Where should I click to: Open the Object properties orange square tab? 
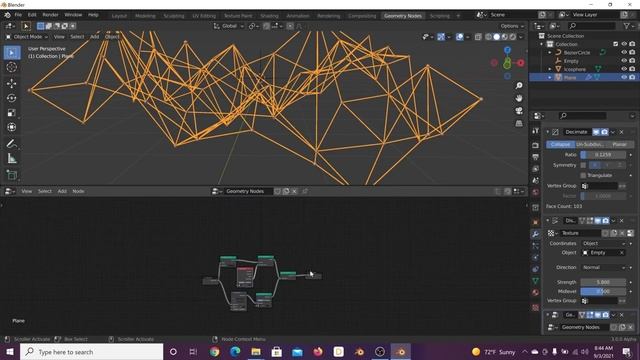[536, 222]
